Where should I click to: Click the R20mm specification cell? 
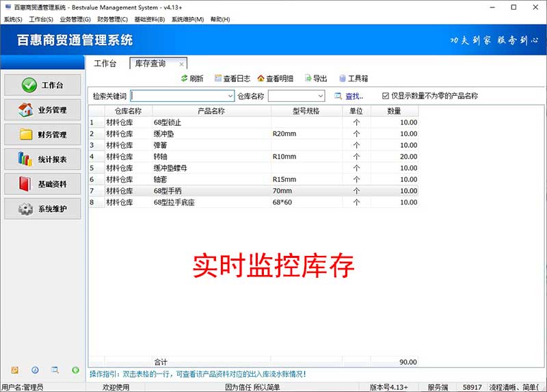306,133
